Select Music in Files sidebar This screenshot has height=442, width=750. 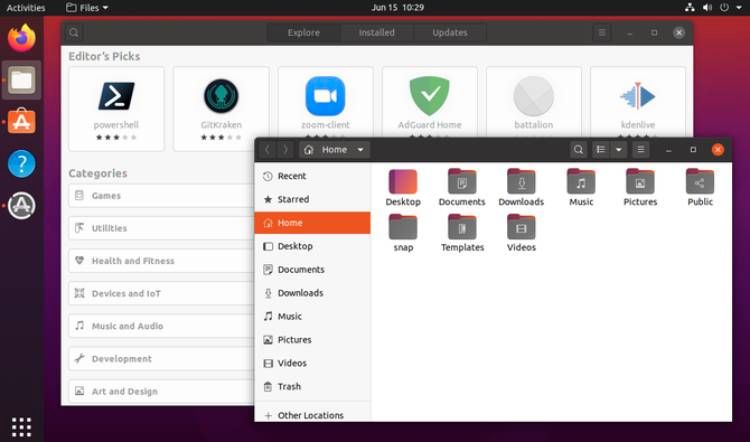(312, 316)
